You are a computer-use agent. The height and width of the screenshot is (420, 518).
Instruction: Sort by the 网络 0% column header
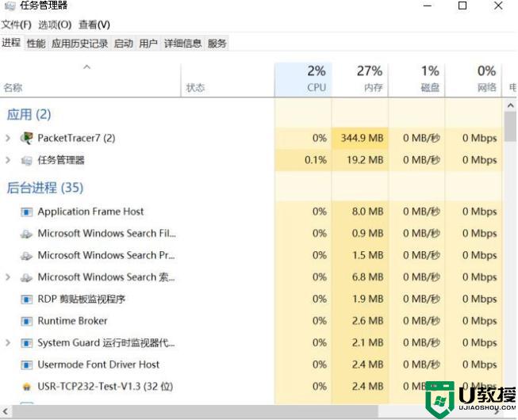[474, 80]
